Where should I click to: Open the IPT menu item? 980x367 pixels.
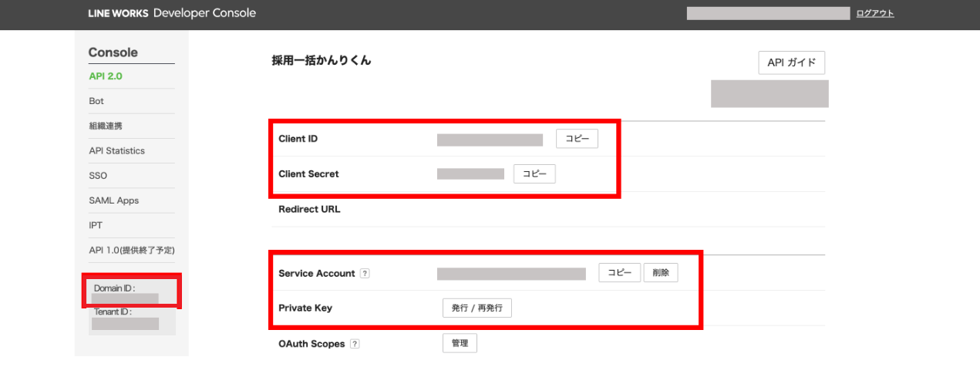point(96,225)
